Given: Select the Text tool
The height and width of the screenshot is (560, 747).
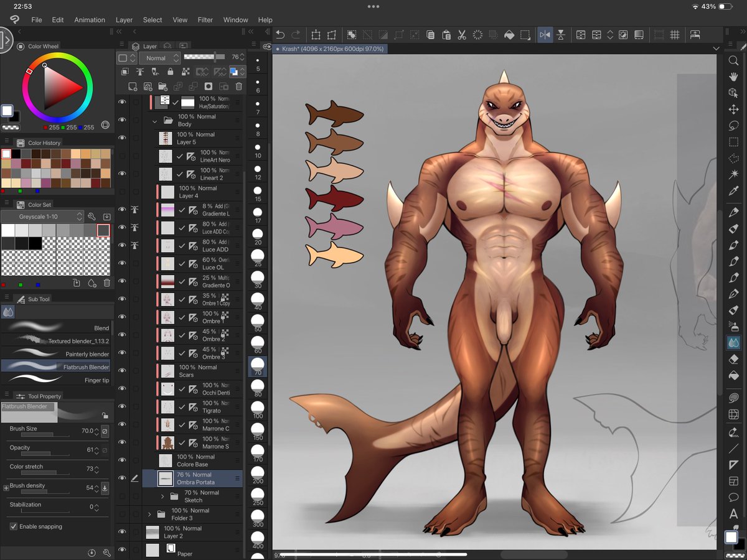Looking at the screenshot, I should pos(733,514).
